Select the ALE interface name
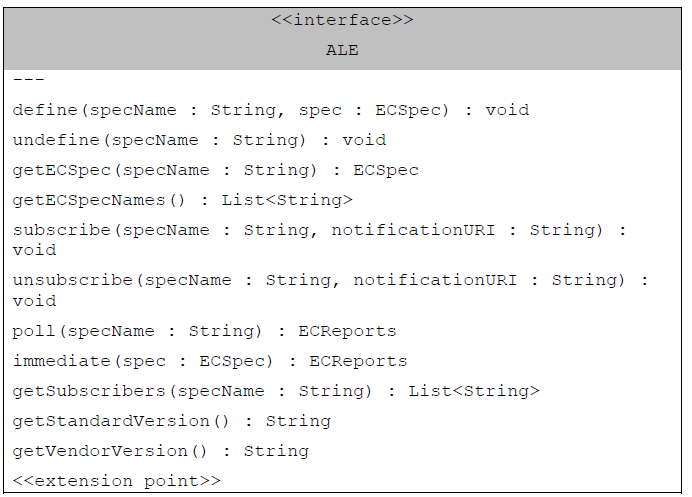This screenshot has height=497, width=692. click(x=342, y=50)
